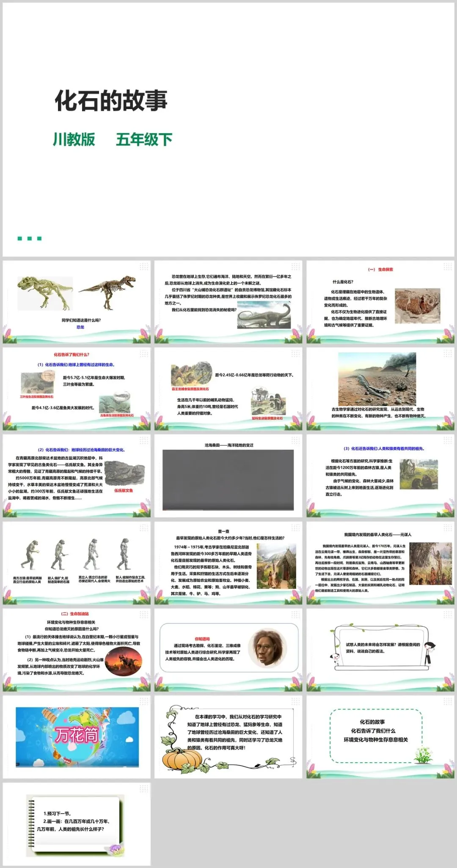Screen dimensions: 457x868
Task: Click the blue answer text '恐龙'
Action: [x=80, y=327]
